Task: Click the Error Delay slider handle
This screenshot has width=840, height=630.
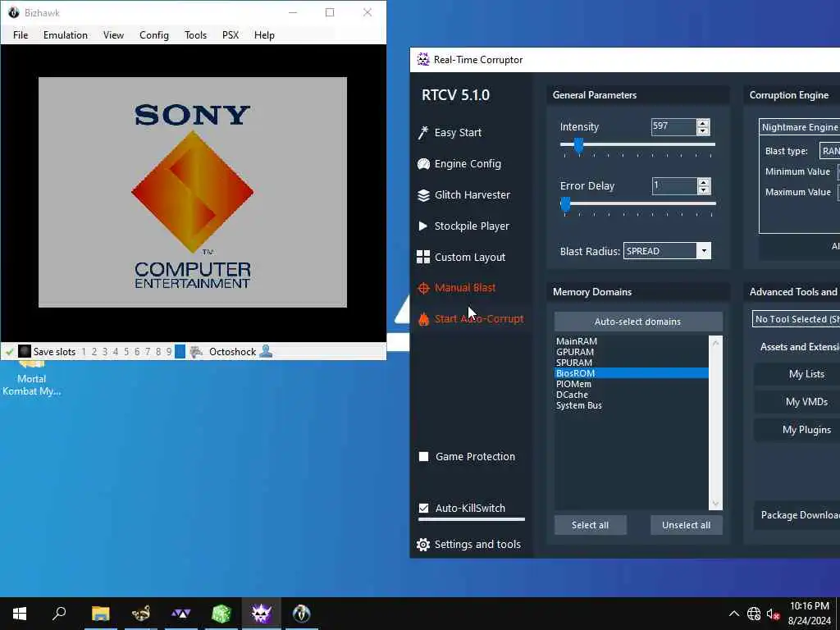Action: (565, 204)
